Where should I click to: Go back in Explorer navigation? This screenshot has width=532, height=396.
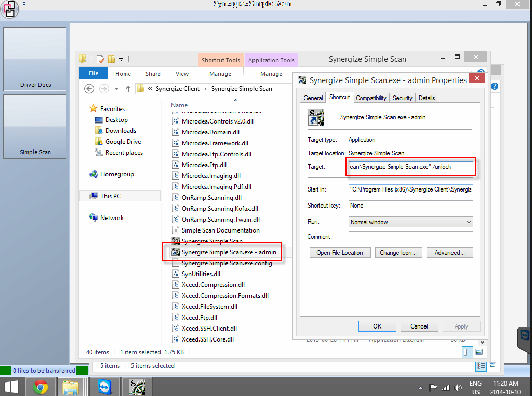89,89
